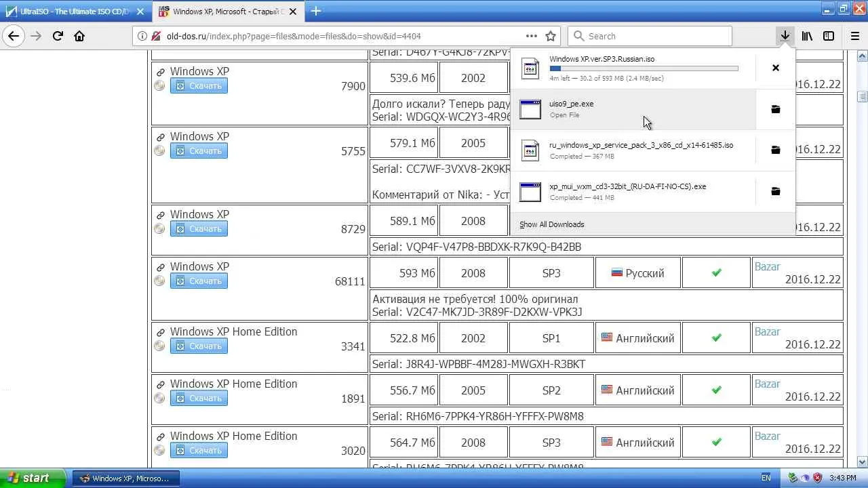Click Скачать in the 3020 downloads row
Viewport: 868px width, 488px height.
tap(199, 450)
